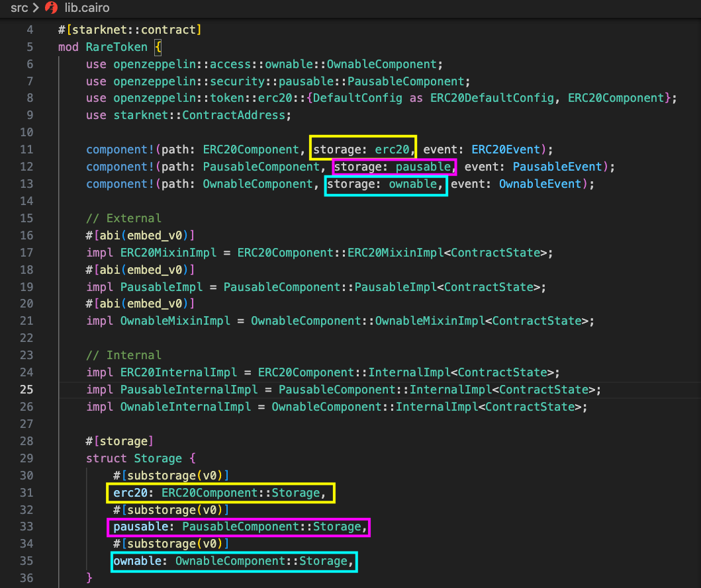Click the highlighted line number 25
701x588 pixels.
click(26, 390)
